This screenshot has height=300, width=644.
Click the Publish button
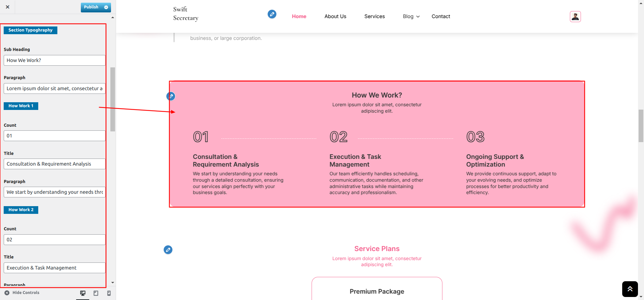tap(91, 7)
